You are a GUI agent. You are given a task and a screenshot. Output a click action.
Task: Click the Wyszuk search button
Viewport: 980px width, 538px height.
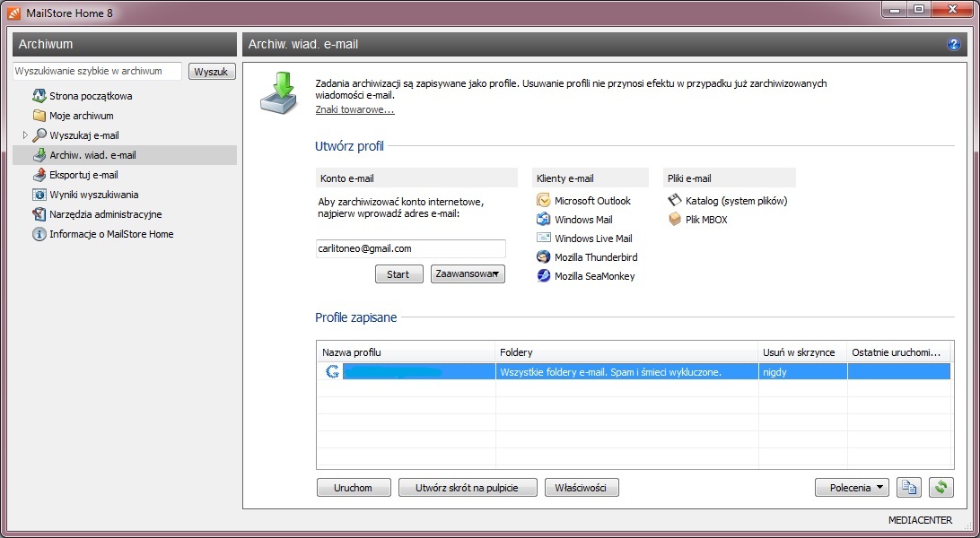(x=212, y=71)
